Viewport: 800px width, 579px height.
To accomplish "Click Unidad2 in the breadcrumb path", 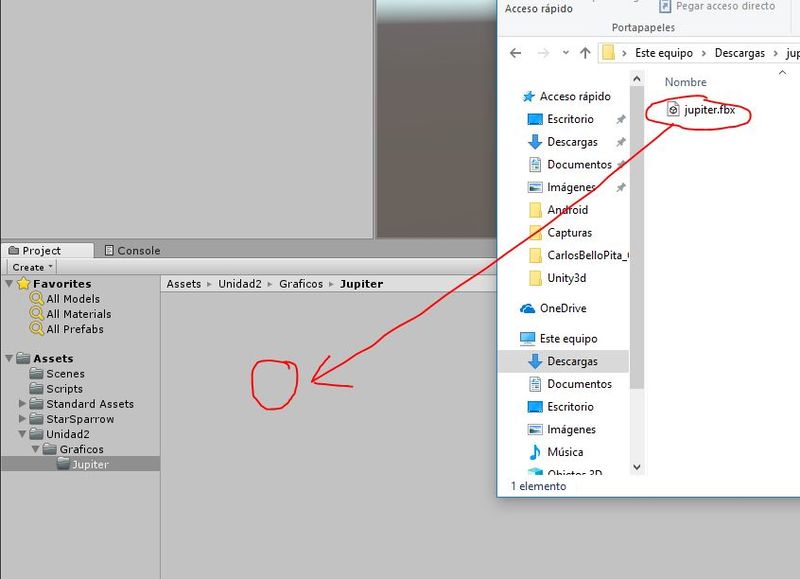I will [x=240, y=284].
